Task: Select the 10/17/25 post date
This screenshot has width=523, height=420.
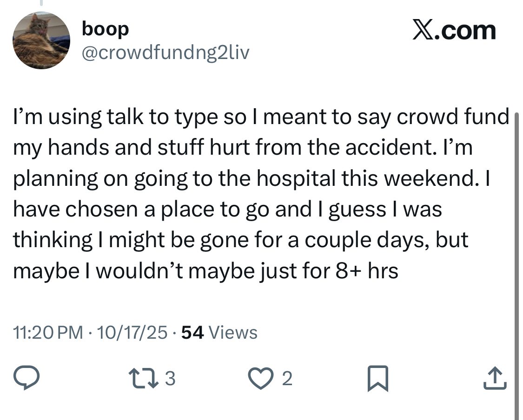Action: coord(132,332)
